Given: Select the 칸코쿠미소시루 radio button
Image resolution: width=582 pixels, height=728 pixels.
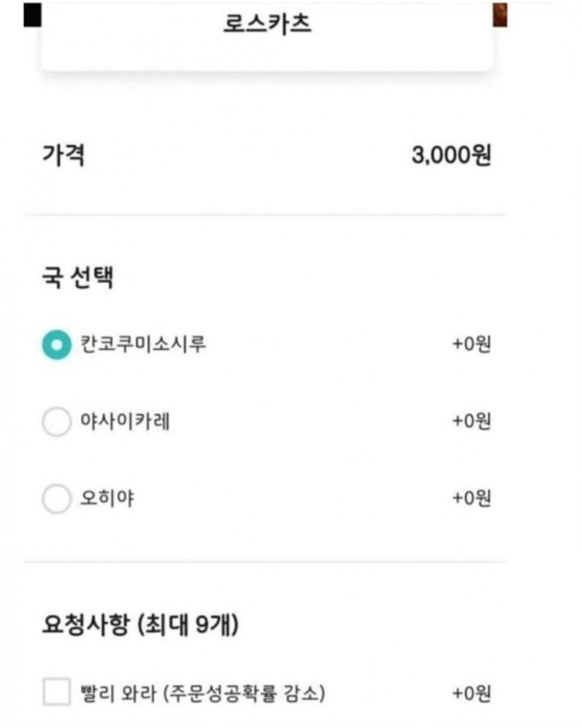Looking at the screenshot, I should click(56, 344).
